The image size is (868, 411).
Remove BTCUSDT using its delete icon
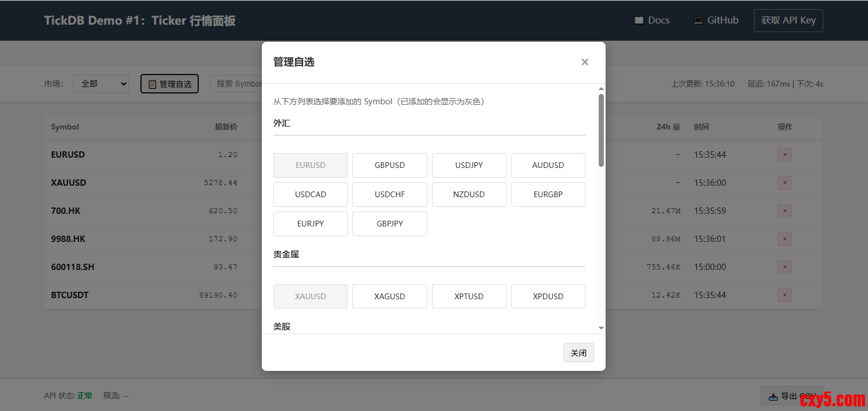coord(784,295)
